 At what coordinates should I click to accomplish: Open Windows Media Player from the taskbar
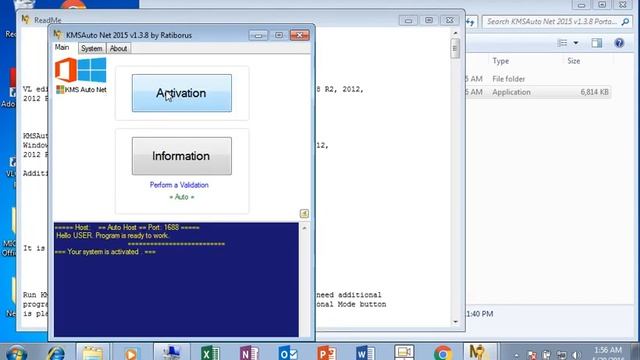coord(131,353)
